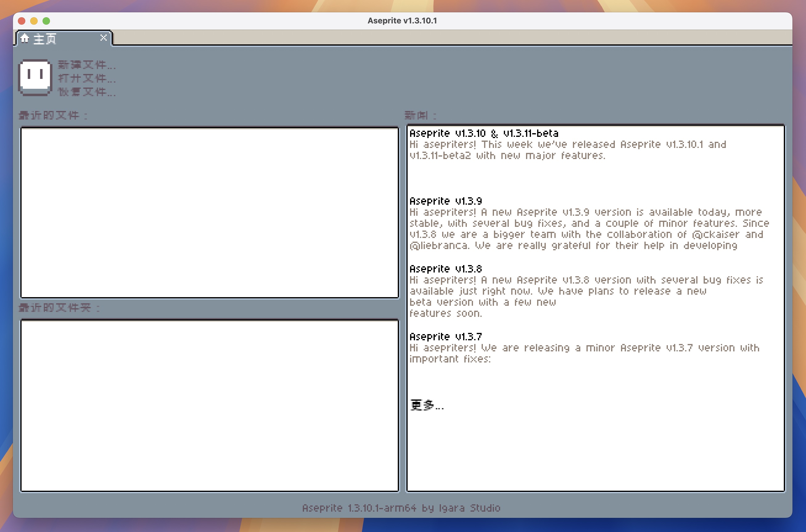Open the 'Aseprite v1.3.9' news headline

(x=446, y=201)
